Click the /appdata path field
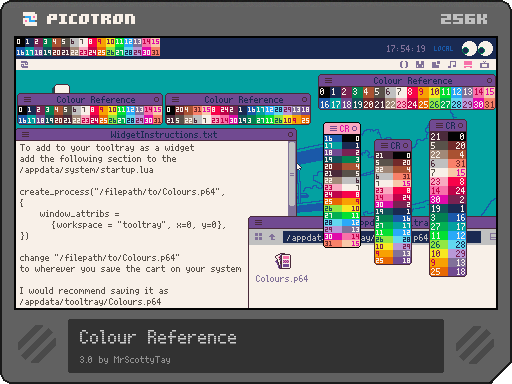512x384 pixels. point(382,237)
